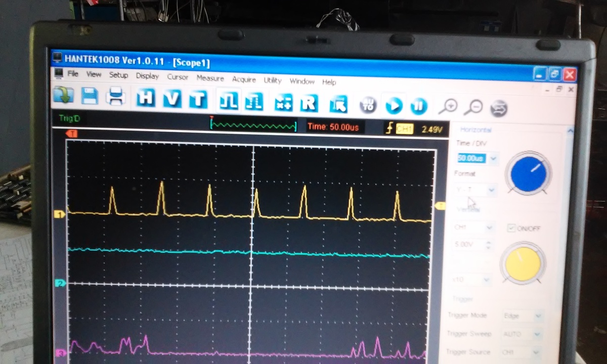
Task: Select the orange horizontal trigger position marker
Action: (x=72, y=133)
